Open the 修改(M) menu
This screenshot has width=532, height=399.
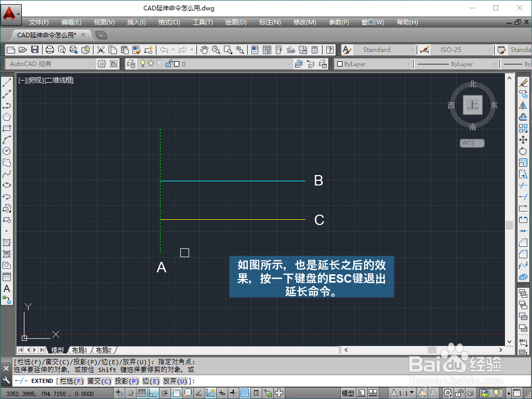[304, 22]
